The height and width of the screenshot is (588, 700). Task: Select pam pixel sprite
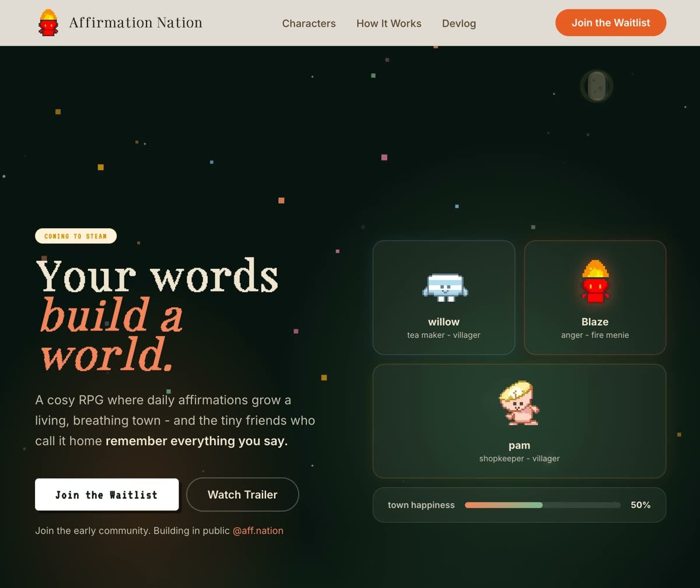tap(519, 403)
